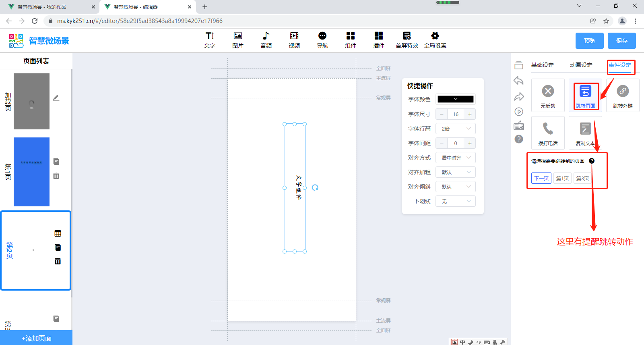Click the undo arrow icon
The height and width of the screenshot is (345, 644).
click(518, 81)
